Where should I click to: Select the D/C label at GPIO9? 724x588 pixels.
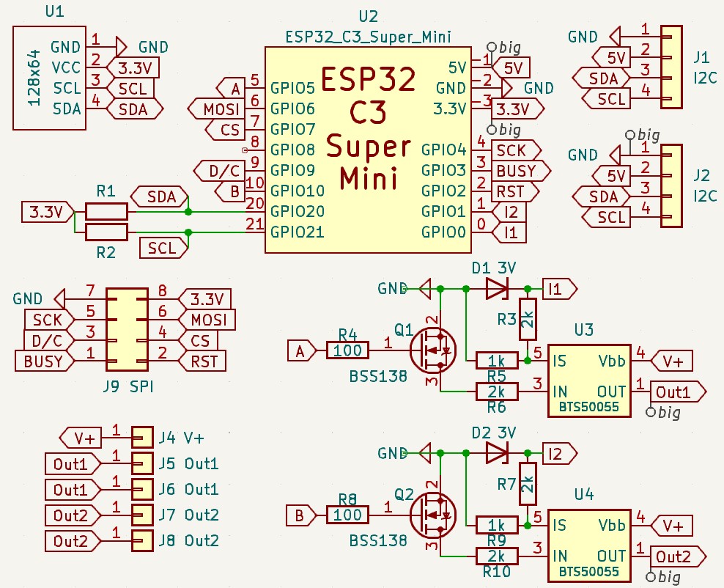click(x=219, y=170)
